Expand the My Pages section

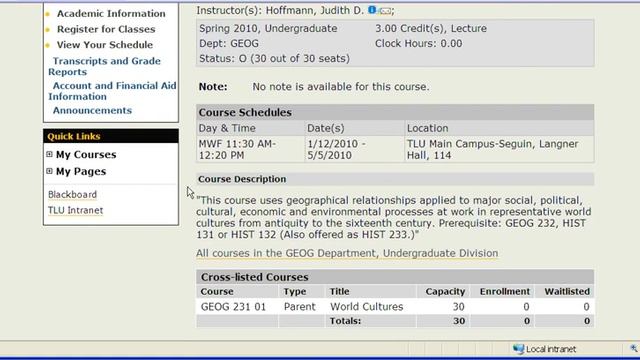point(49,171)
